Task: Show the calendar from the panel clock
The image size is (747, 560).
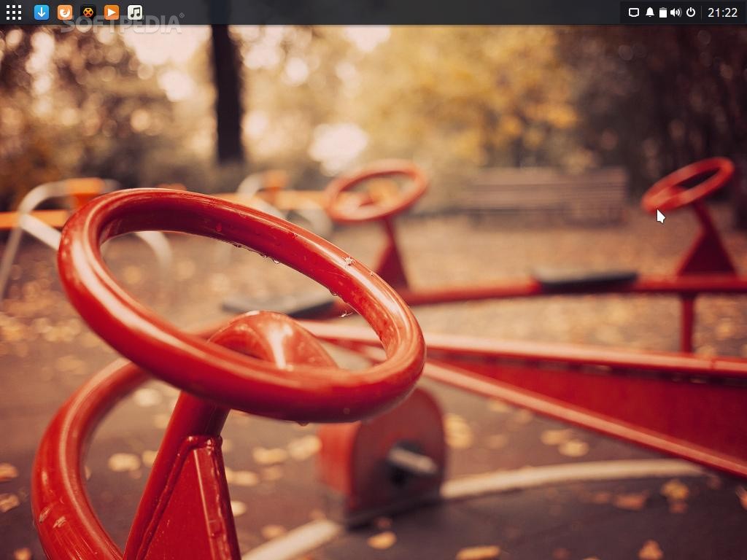Action: point(722,12)
